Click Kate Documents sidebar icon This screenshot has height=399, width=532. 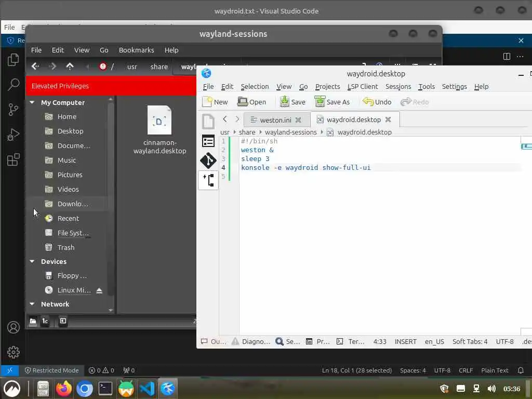tap(208, 122)
